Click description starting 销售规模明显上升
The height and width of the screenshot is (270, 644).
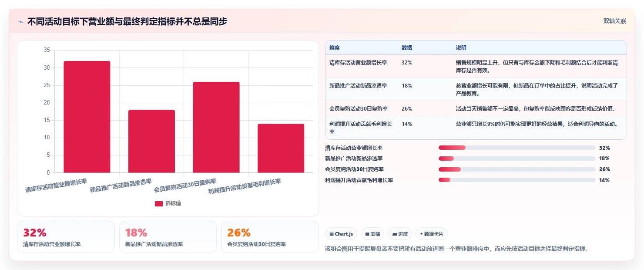537,66
